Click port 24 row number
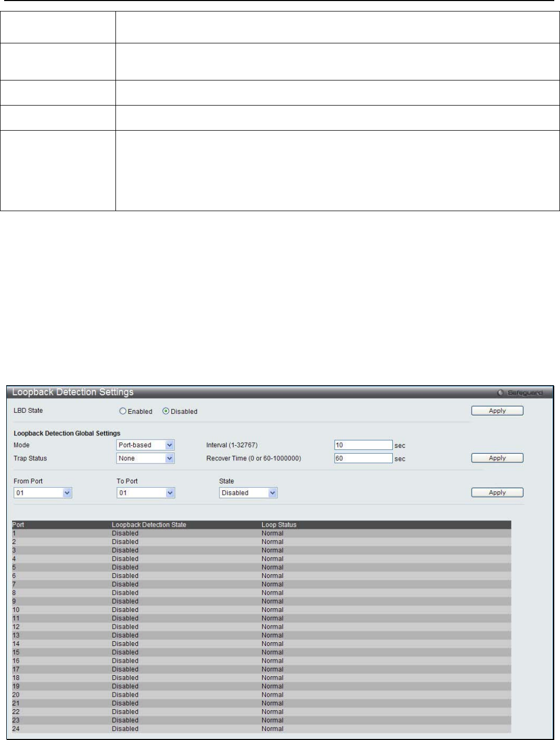 point(16,729)
